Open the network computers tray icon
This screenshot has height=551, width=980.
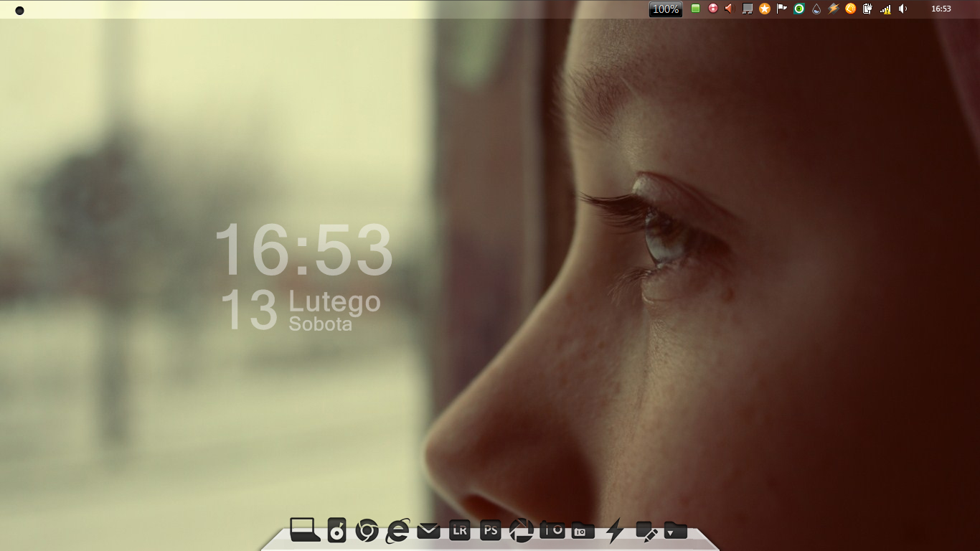(x=747, y=9)
